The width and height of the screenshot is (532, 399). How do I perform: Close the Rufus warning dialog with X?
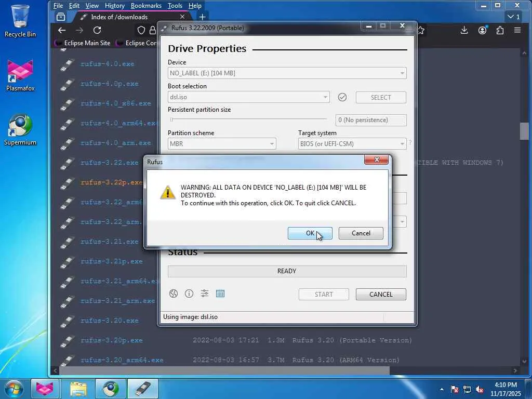click(376, 159)
